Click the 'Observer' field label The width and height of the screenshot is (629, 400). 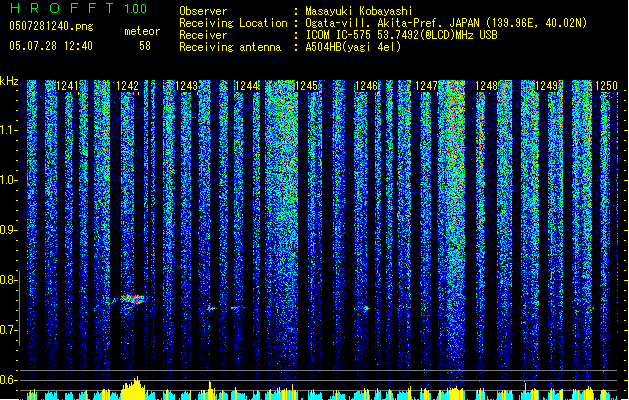click(203, 11)
